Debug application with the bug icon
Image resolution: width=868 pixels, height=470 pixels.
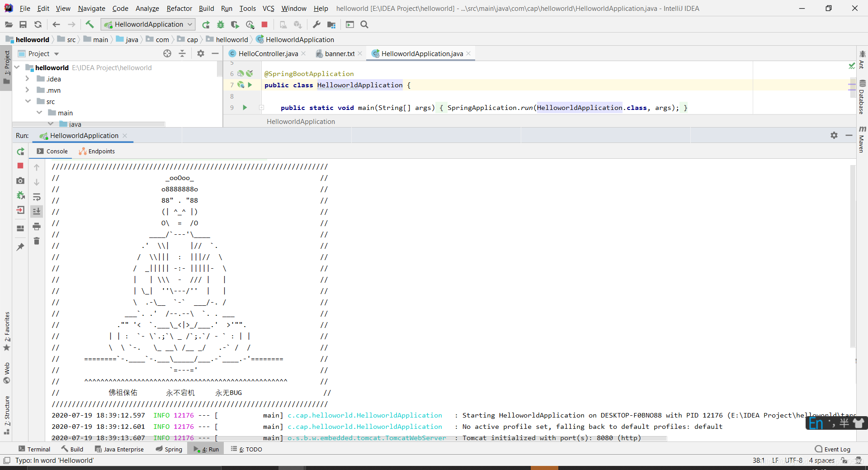tap(221, 24)
